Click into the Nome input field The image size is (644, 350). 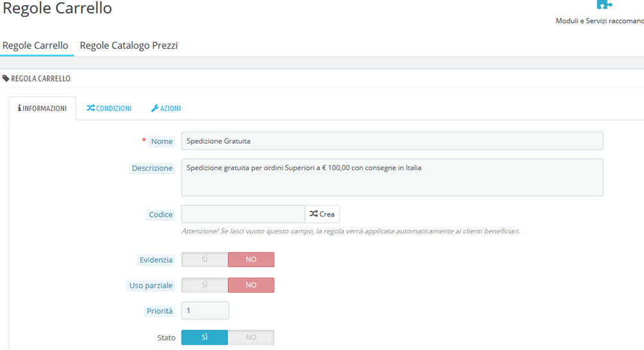[392, 141]
